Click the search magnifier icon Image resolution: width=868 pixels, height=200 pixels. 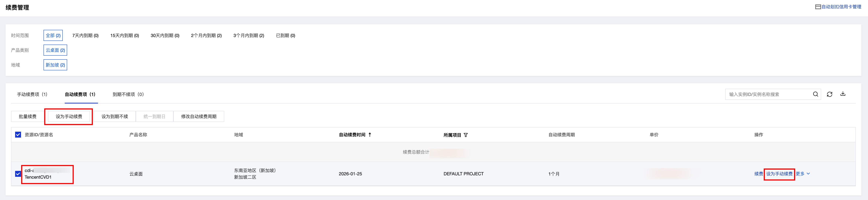tap(815, 94)
